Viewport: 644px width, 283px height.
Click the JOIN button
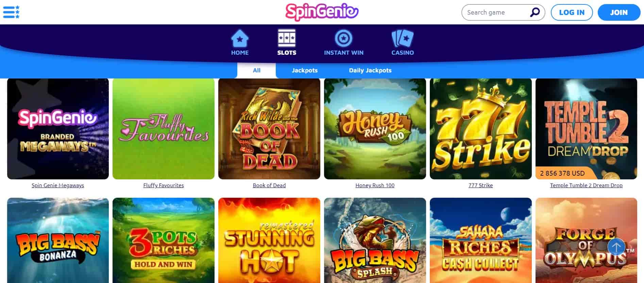click(x=619, y=13)
